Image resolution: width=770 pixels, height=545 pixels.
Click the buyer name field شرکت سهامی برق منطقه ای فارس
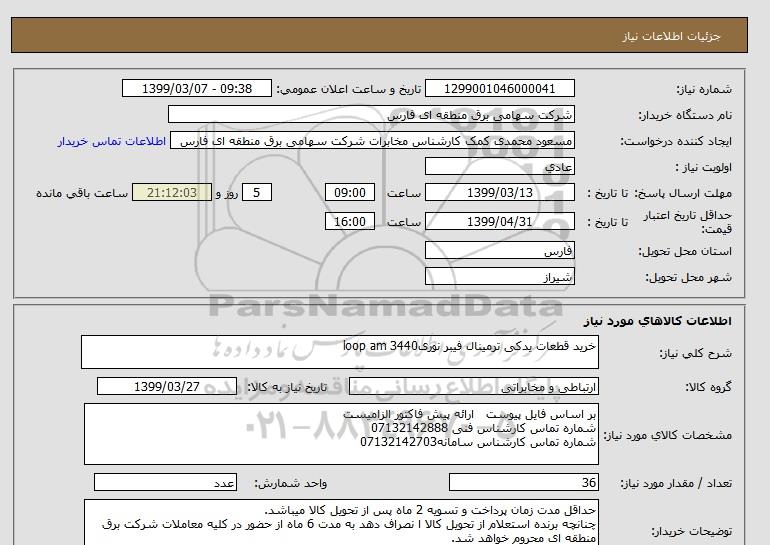[x=371, y=114]
